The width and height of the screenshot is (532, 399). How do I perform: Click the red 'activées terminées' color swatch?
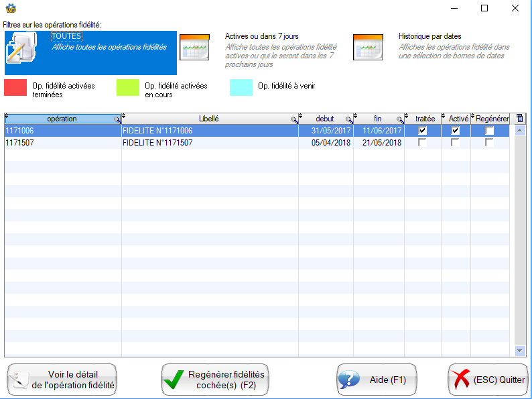tap(15, 88)
